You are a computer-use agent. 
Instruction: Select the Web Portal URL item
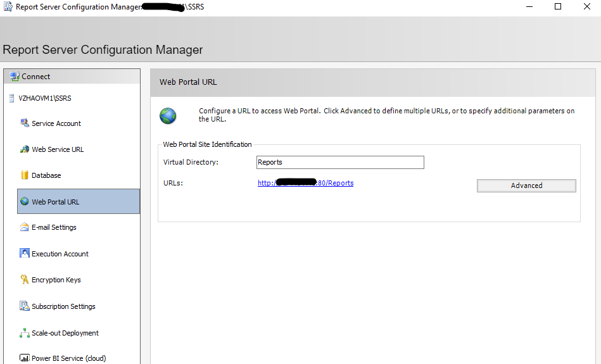pyautogui.click(x=79, y=201)
